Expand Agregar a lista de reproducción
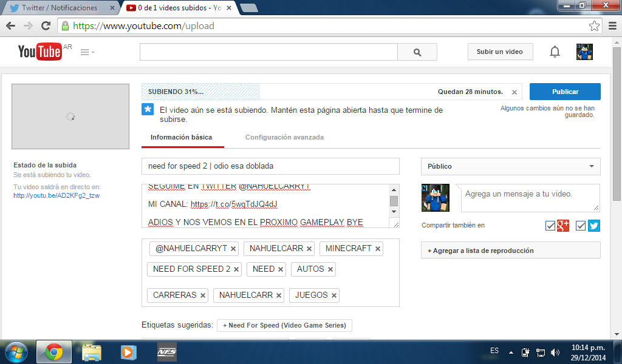The height and width of the screenshot is (364, 622). pyautogui.click(x=510, y=251)
